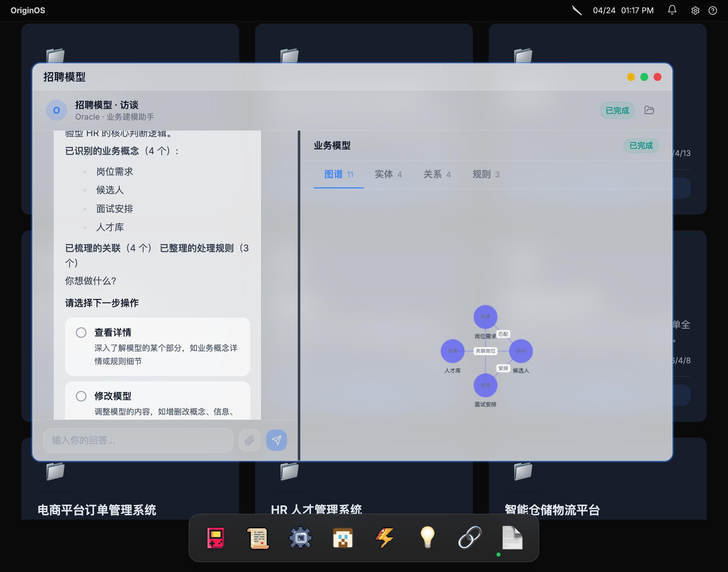Open folder icon above 电商平台订单管理系统
Viewport: 728px width, 572px height.
(56, 472)
